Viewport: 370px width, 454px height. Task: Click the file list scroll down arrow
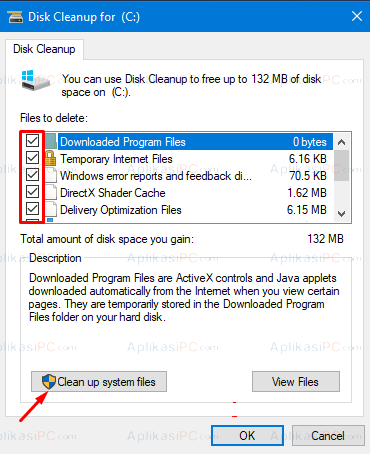[x=341, y=213]
